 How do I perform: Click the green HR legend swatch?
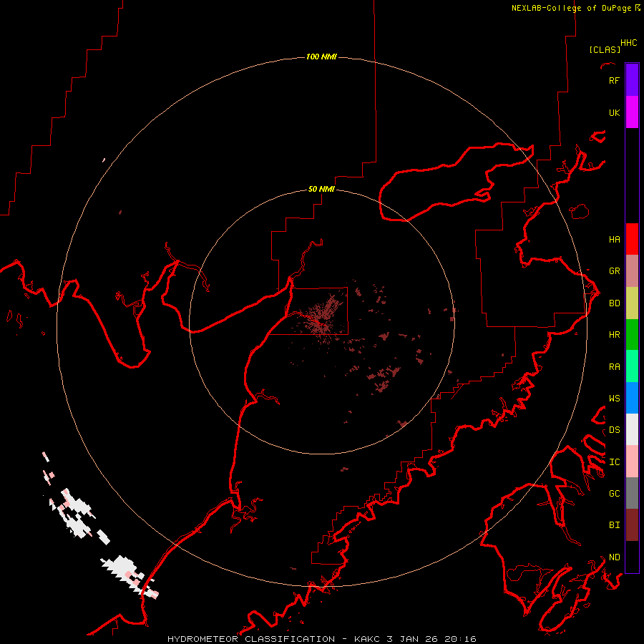click(x=632, y=334)
